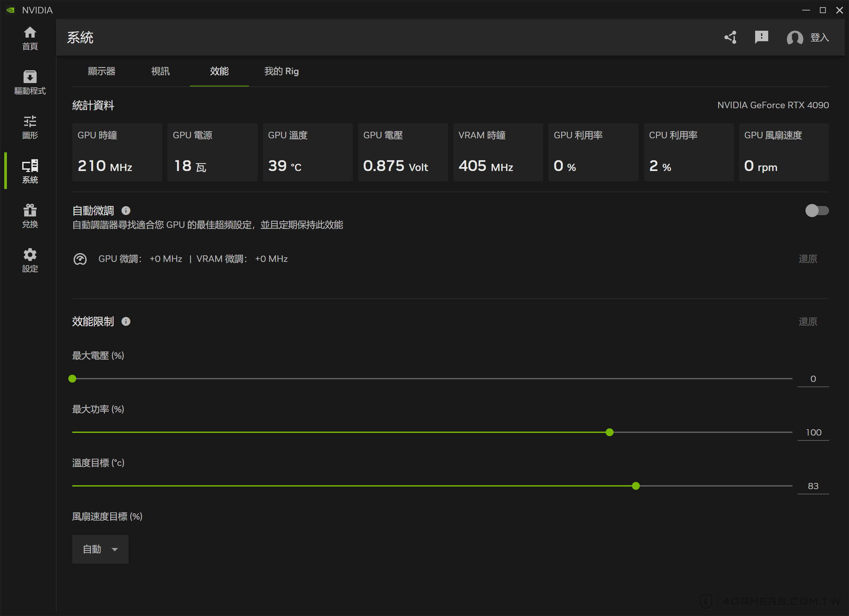This screenshot has height=616, width=849.
Task: Click 還原 for 效能限制
Action: click(808, 321)
